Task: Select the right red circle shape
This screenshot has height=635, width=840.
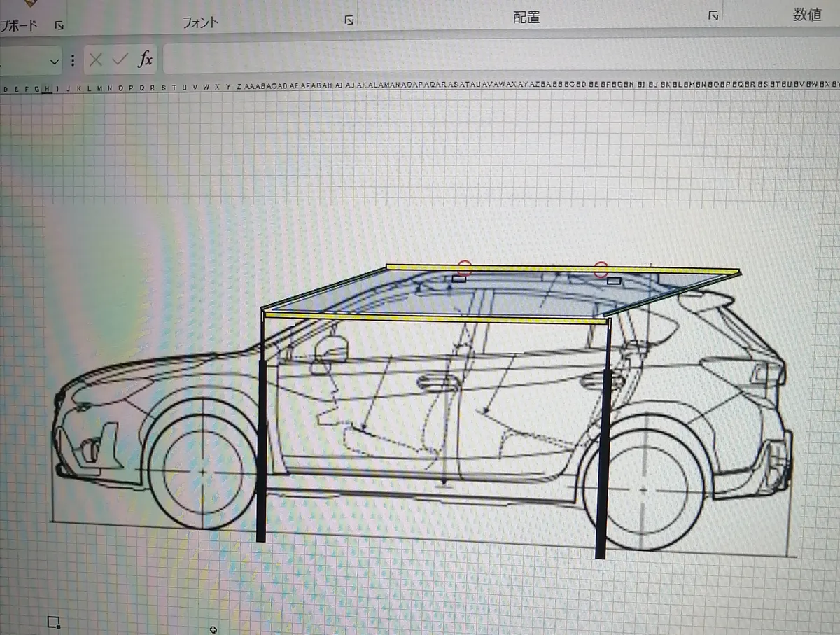Action: 601,270
